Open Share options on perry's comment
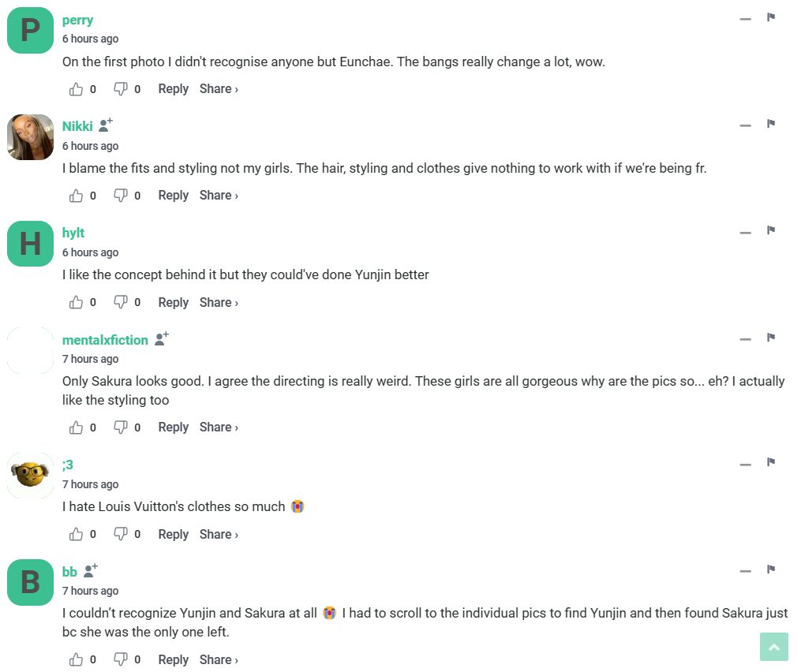 pyautogui.click(x=219, y=89)
